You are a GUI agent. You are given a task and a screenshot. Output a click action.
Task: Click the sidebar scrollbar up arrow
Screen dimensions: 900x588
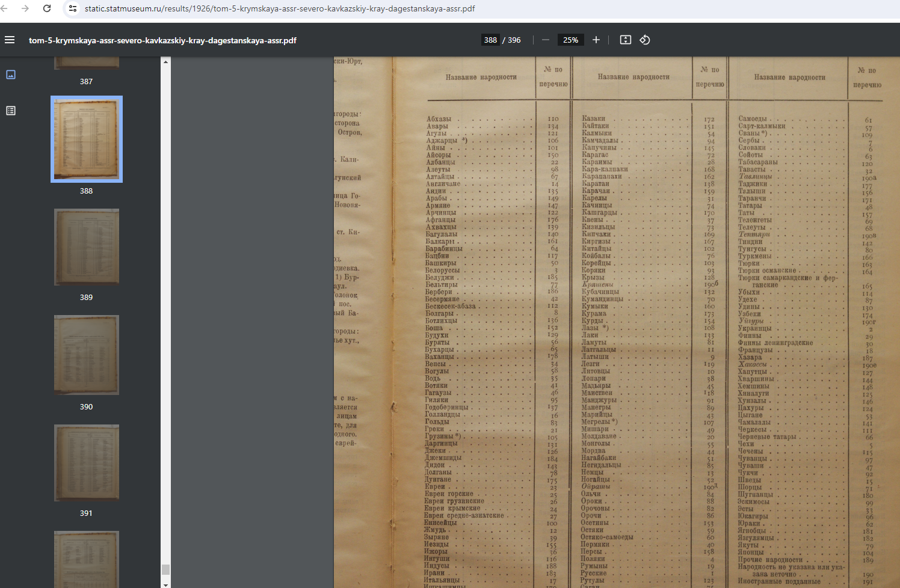point(165,61)
